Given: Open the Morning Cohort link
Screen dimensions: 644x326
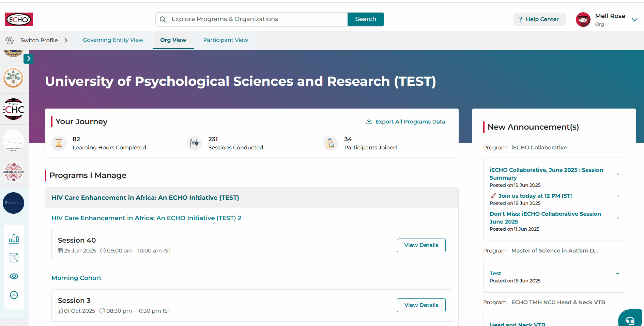Looking at the screenshot, I should (76, 278).
